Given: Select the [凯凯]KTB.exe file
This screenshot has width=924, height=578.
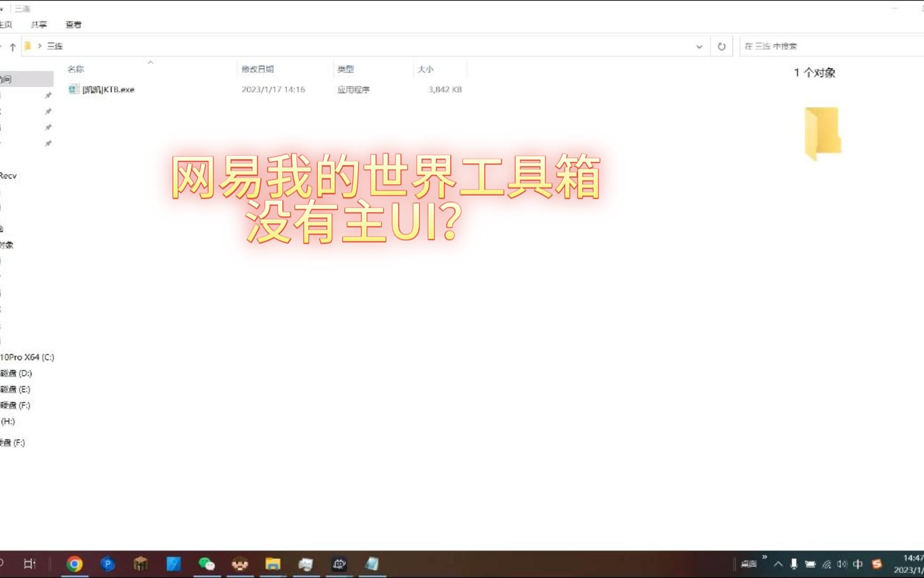Looking at the screenshot, I should click(x=108, y=89).
